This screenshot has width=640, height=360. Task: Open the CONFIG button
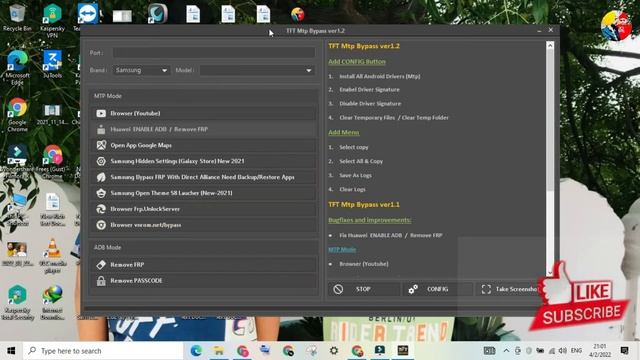[x=438, y=289]
